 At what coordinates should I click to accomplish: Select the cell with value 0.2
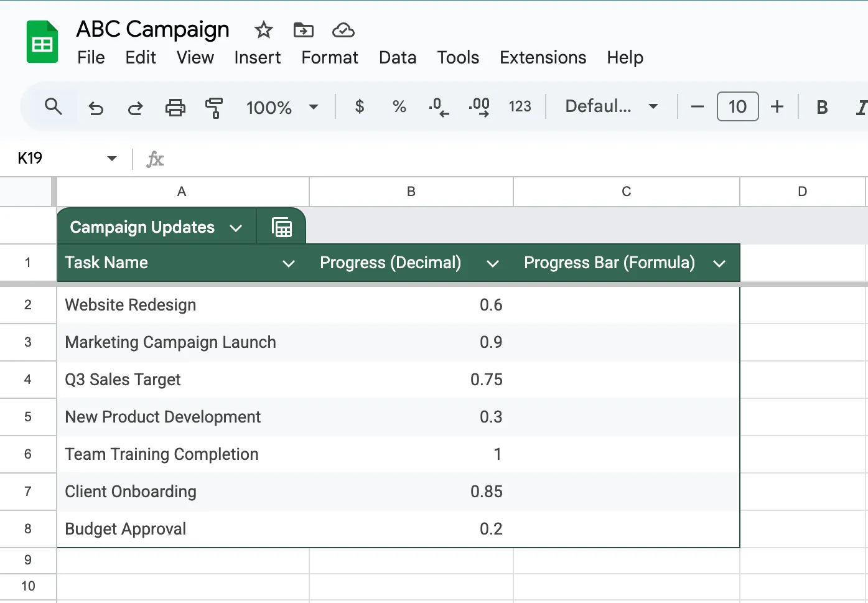[411, 529]
